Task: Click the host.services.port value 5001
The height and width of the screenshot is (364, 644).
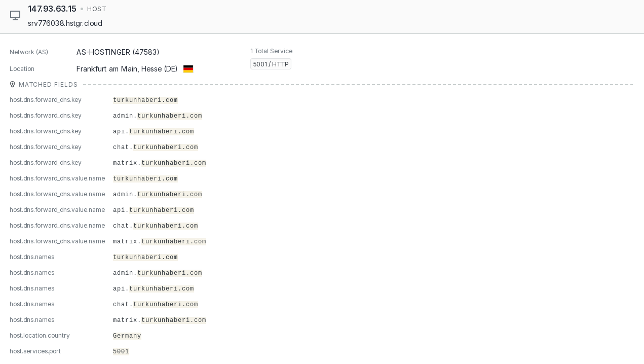Action: pos(121,352)
